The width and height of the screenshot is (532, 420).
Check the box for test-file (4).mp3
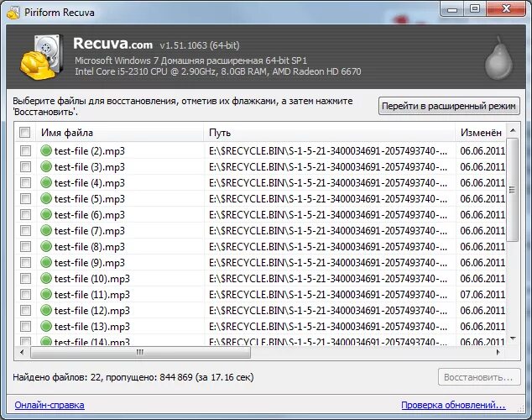coord(25,182)
